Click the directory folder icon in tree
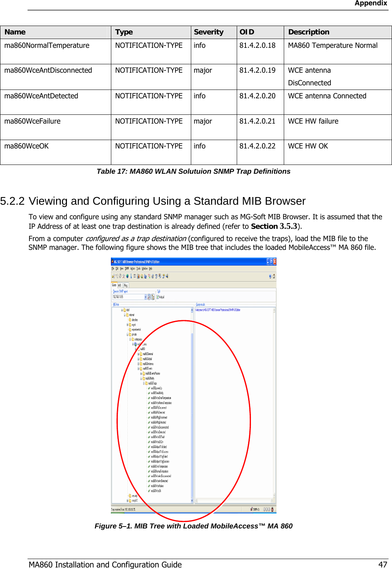Screen dimensions: 392x569 [x=130, y=320]
